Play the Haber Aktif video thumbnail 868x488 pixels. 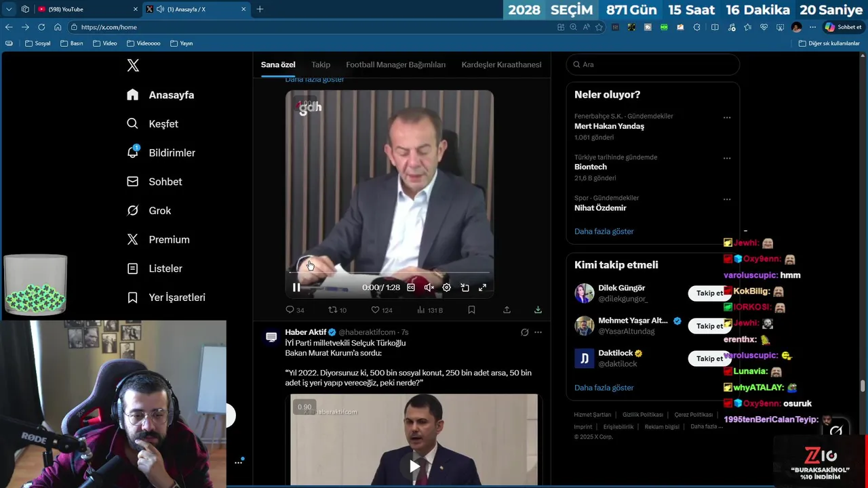[x=414, y=466]
